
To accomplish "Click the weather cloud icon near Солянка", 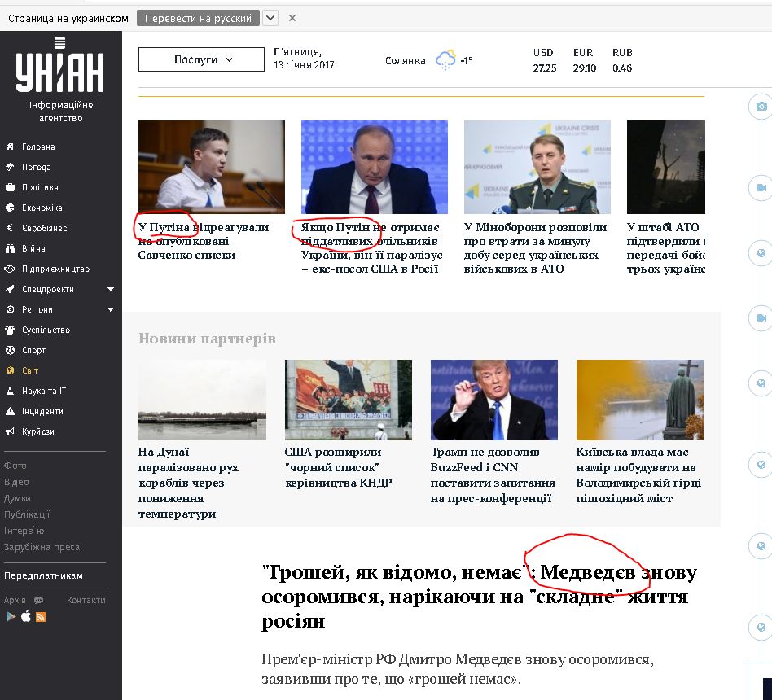I will pos(445,60).
